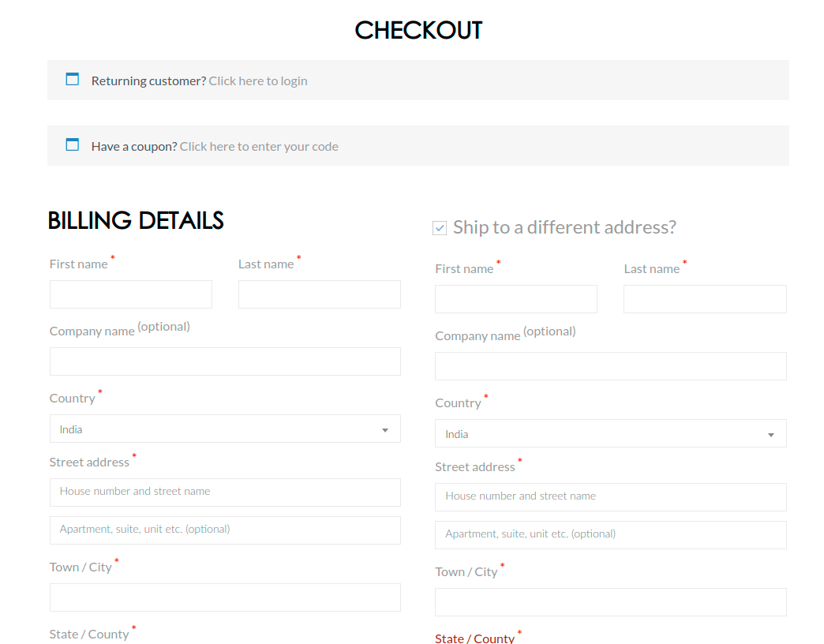Screen dimensions: 824x644
Task: Click the shipping Company name field
Action: coord(611,366)
